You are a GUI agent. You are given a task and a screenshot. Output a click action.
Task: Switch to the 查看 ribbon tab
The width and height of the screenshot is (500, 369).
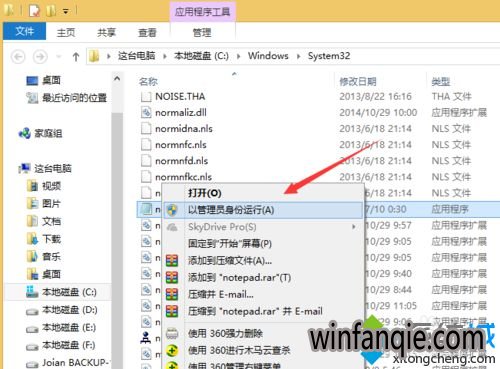click(147, 32)
